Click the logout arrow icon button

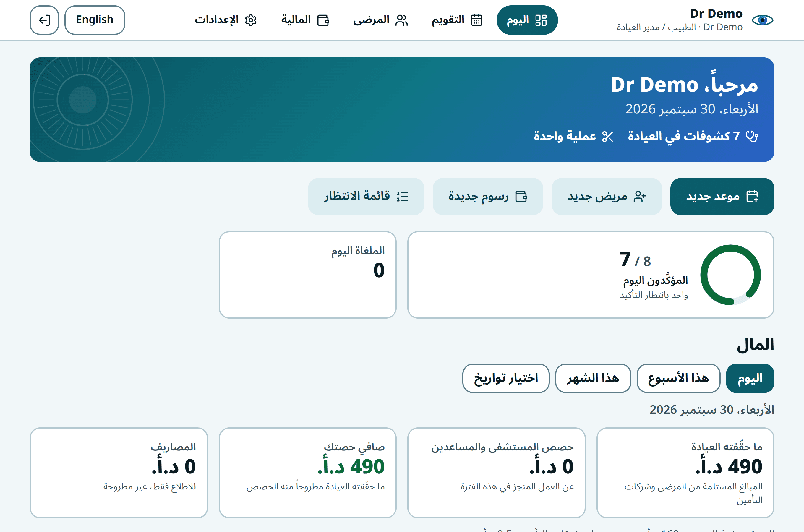point(44,20)
